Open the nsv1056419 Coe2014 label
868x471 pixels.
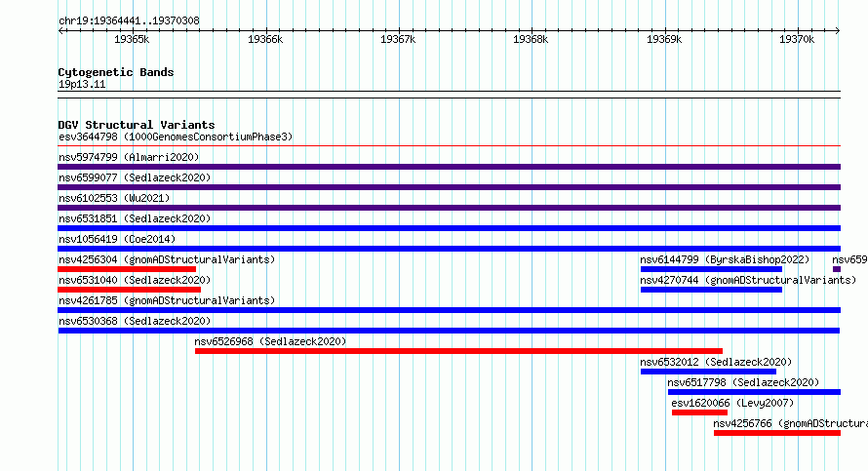[117, 239]
